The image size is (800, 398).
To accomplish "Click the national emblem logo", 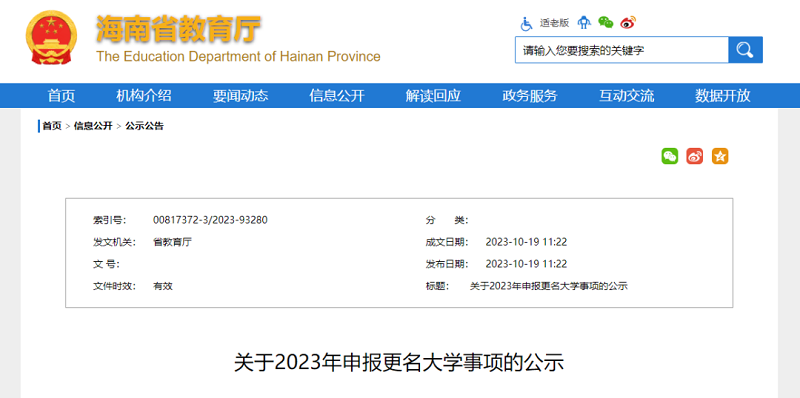I will [x=51, y=38].
